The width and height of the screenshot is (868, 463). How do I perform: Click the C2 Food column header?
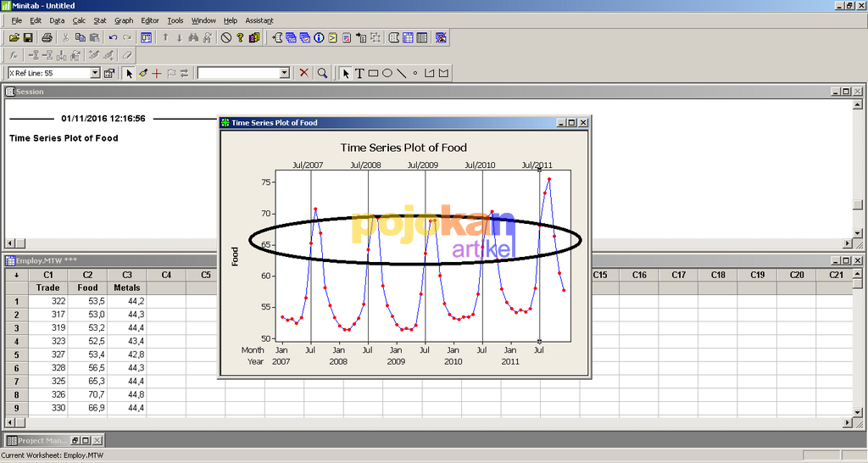point(87,275)
